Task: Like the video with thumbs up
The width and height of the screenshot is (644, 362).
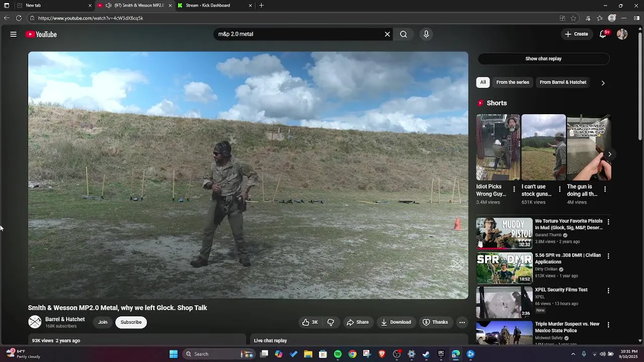Action: tap(310, 322)
